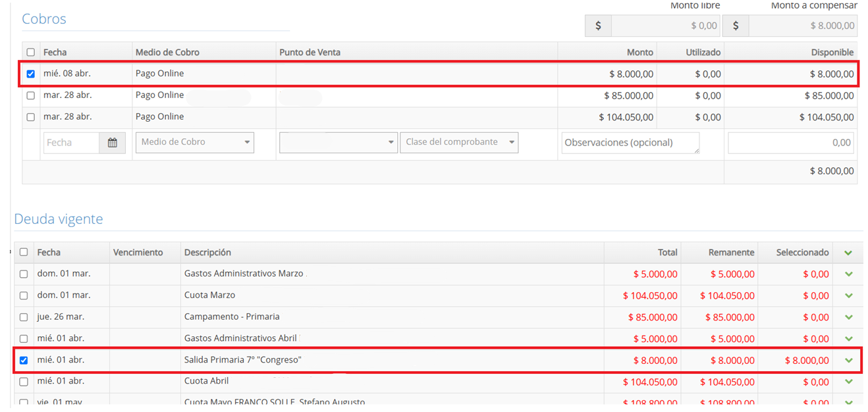Open the calendar picker next to Fecha
The image size is (868, 412).
(x=113, y=143)
